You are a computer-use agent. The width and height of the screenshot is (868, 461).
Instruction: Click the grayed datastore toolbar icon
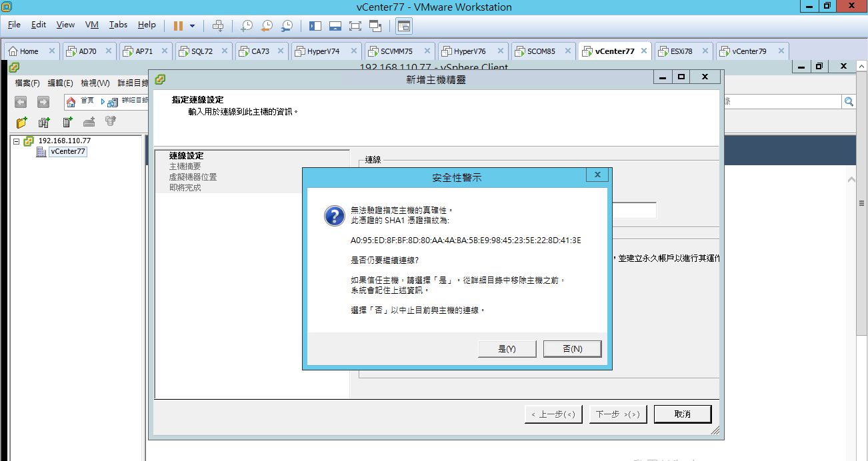pyautogui.click(x=111, y=121)
